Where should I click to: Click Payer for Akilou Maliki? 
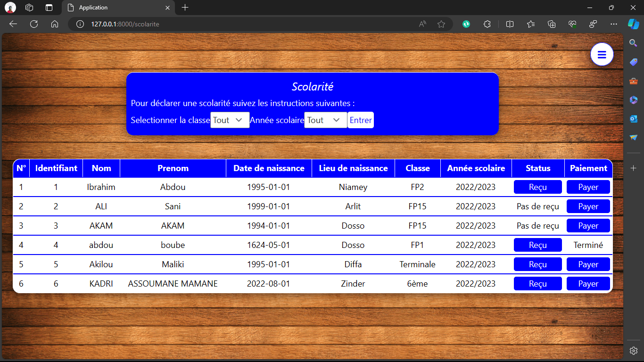click(588, 264)
